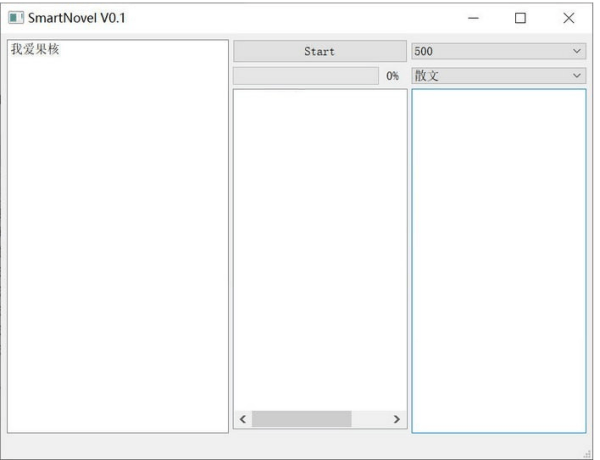The height and width of the screenshot is (460, 600).
Task: Open the 散文 genre dropdown
Action: tap(498, 76)
